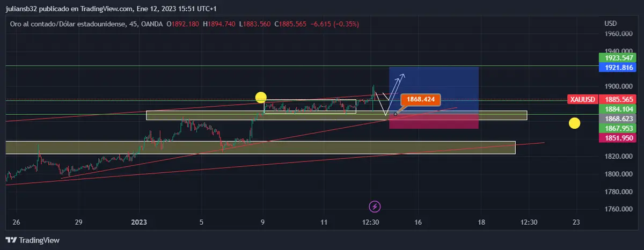This screenshot has width=644, height=250.
Task: Click the 2023 label on the time axis
Action: coord(139,222)
